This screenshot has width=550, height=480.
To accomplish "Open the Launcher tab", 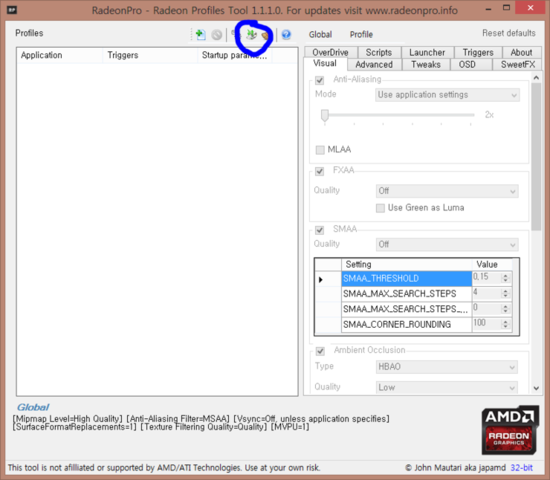I will coord(427,52).
